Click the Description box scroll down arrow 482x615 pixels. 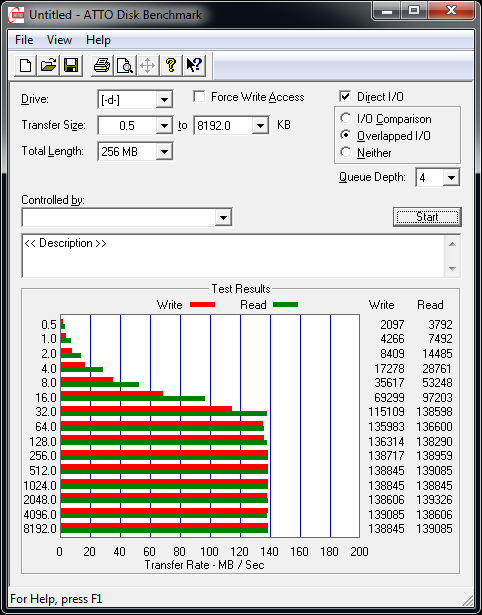click(x=452, y=269)
